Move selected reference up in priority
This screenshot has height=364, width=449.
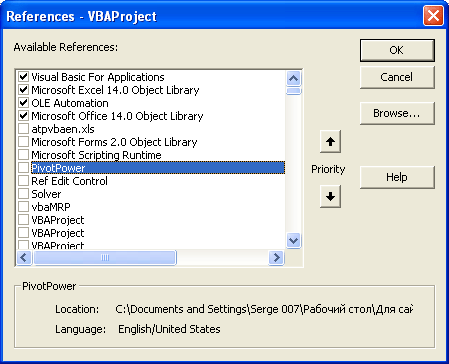coord(330,142)
